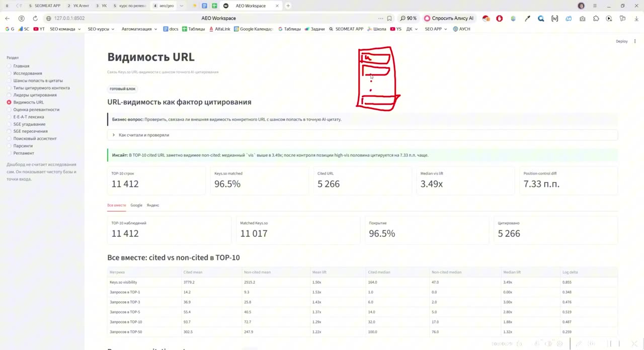Take a screenshot with camera extension
The width and height of the screenshot is (644, 350).
[x=583, y=18]
